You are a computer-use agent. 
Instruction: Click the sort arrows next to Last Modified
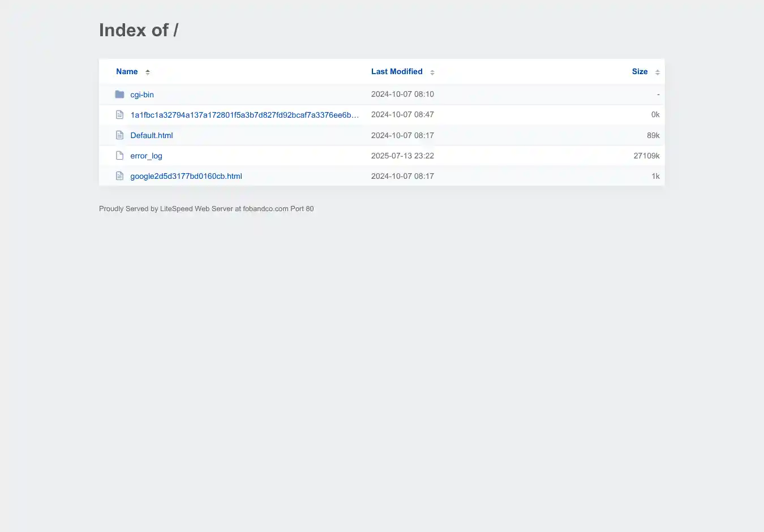[x=432, y=72]
